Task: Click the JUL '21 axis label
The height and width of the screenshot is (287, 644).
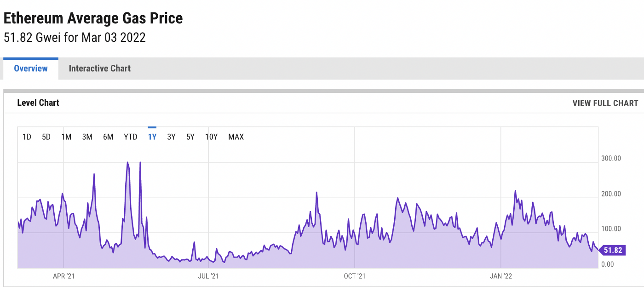Action: [208, 276]
